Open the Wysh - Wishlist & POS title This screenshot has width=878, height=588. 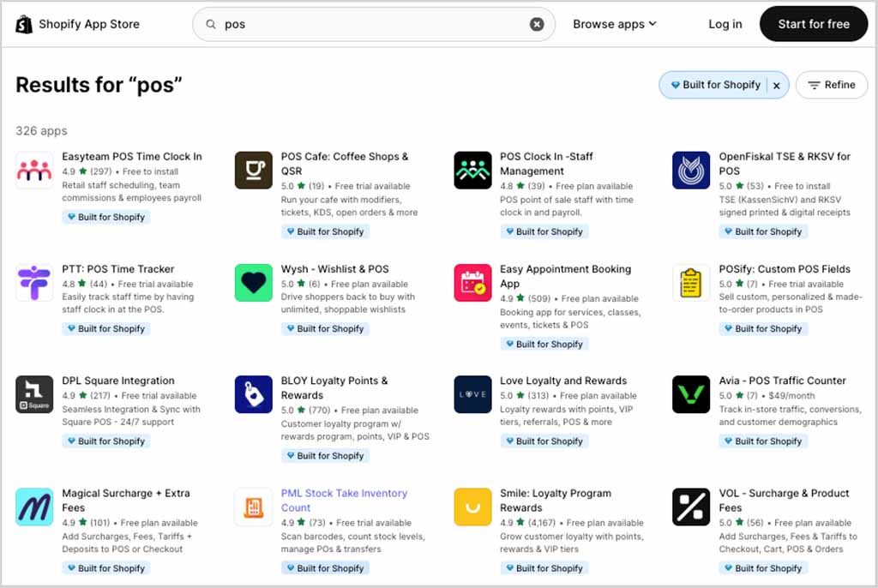point(335,269)
